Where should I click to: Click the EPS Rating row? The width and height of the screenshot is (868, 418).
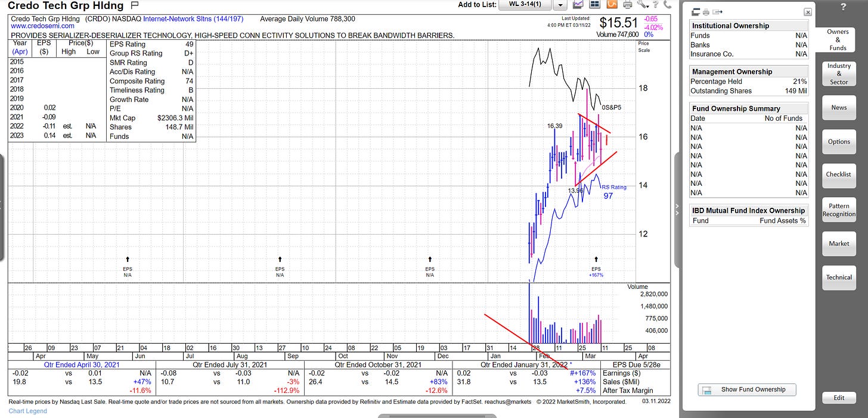(151, 44)
